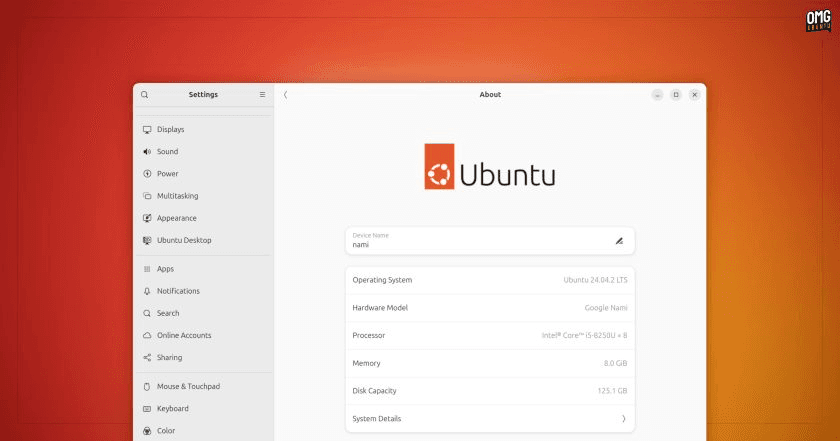Open Mouse & Touchpad settings label
840x441 pixels.
point(188,386)
